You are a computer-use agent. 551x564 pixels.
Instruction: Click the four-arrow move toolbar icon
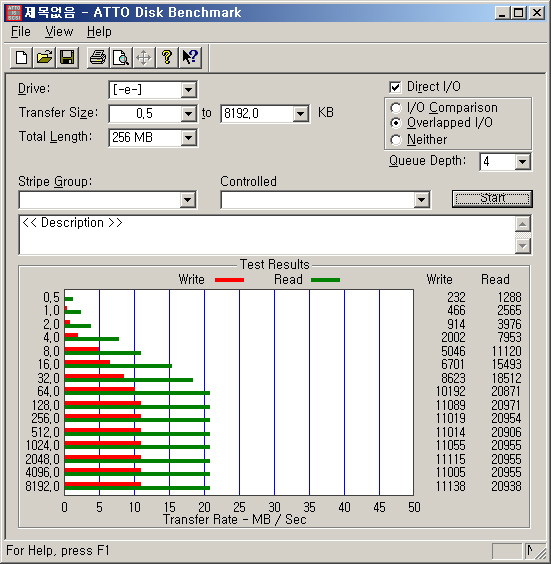[144, 57]
